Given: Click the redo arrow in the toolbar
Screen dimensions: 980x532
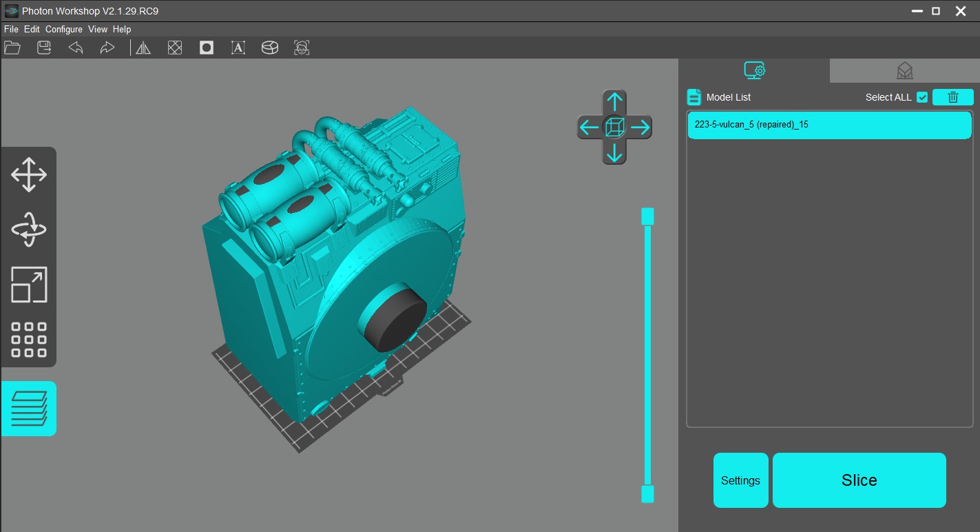Looking at the screenshot, I should click(x=107, y=48).
